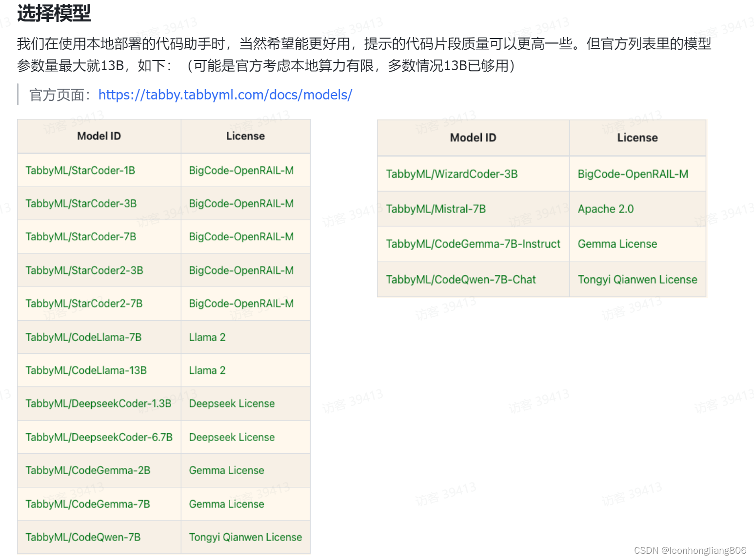Click TabbyML/CodeGemma-7B in the left table

pyautogui.click(x=88, y=504)
